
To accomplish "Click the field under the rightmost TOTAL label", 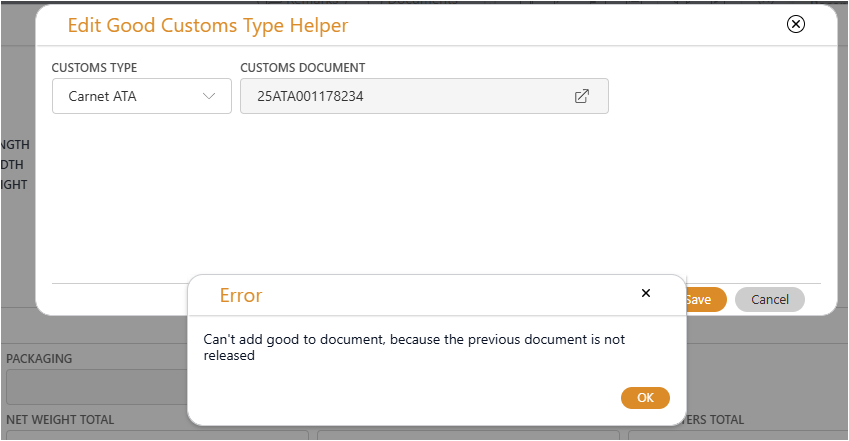I will tap(735, 435).
